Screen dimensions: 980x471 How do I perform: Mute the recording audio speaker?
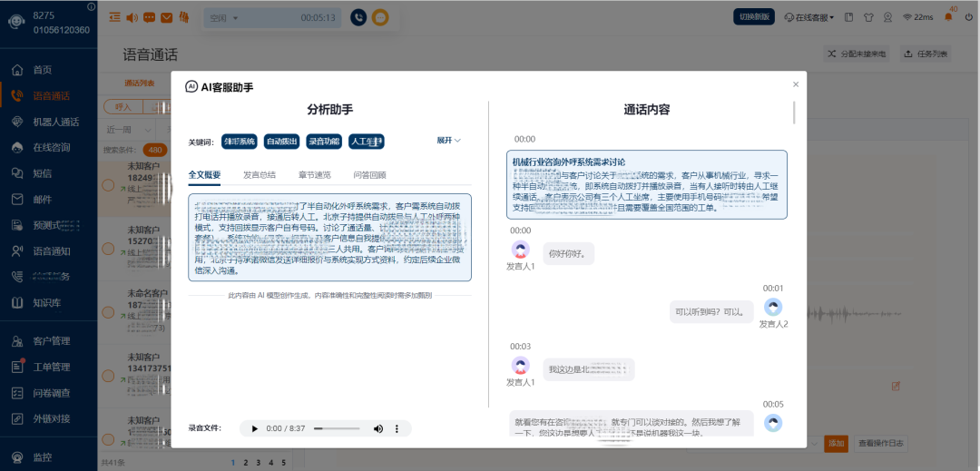click(x=378, y=428)
